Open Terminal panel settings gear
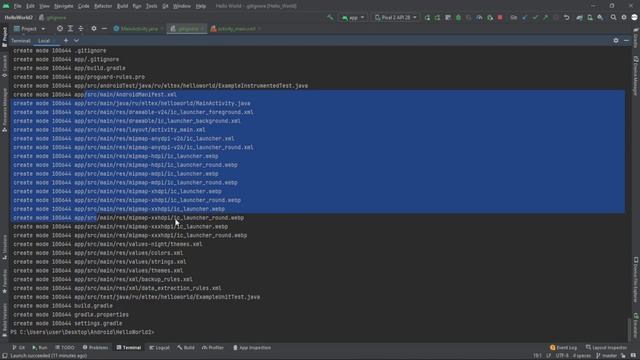This screenshot has height=360, width=640. [x=616, y=40]
